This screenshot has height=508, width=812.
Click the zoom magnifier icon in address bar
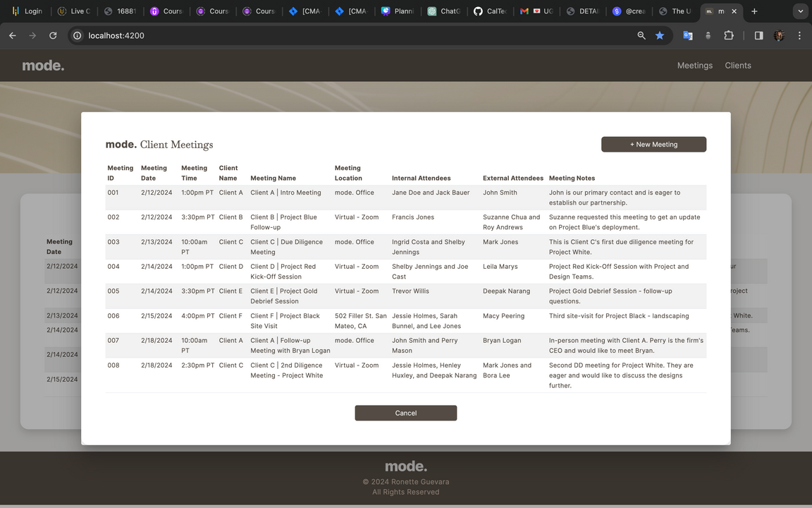641,35
